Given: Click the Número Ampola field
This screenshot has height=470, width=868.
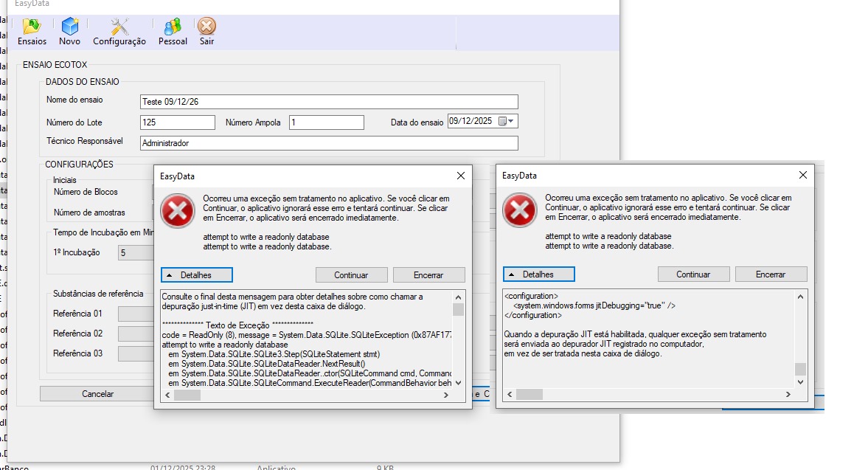Looking at the screenshot, I should [x=326, y=122].
